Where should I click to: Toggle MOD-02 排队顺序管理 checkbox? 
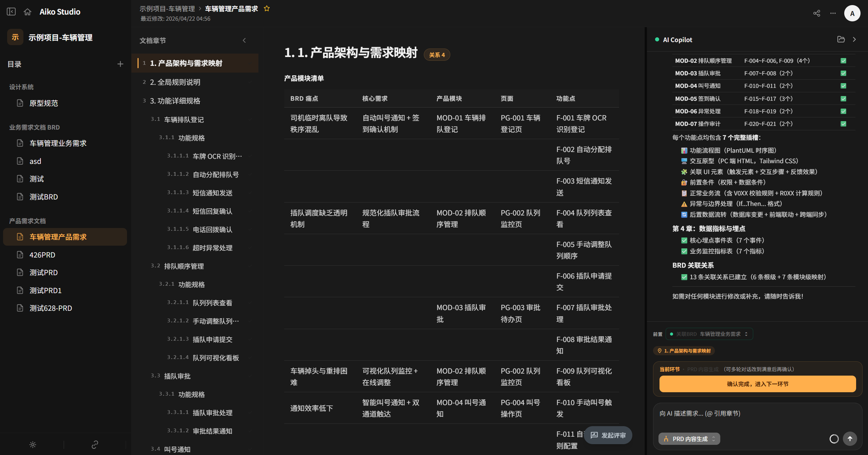coord(843,61)
